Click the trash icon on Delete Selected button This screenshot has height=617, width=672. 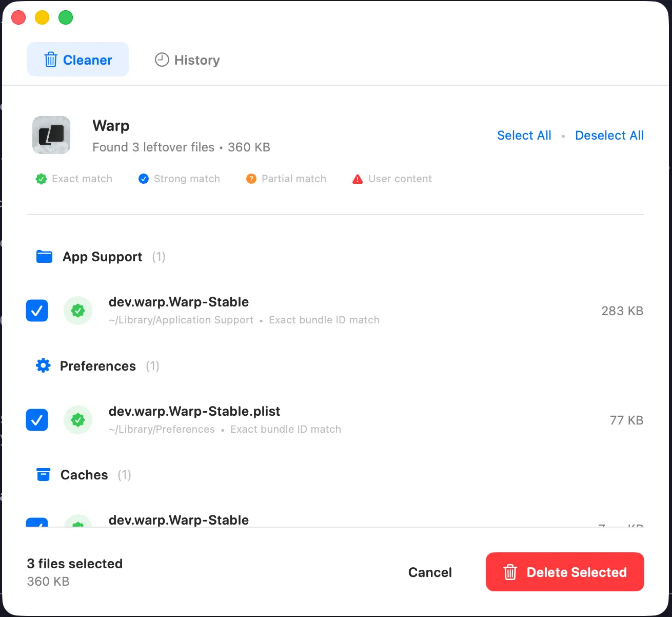[510, 572]
